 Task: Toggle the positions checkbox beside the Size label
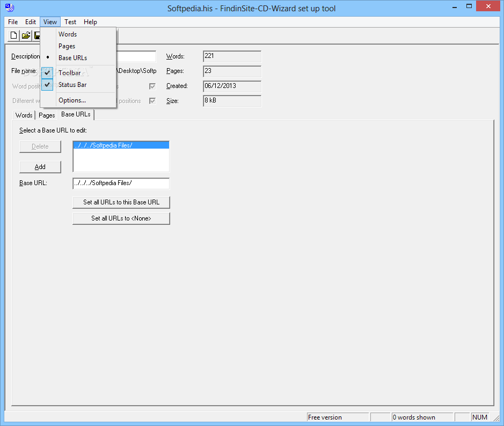(152, 101)
